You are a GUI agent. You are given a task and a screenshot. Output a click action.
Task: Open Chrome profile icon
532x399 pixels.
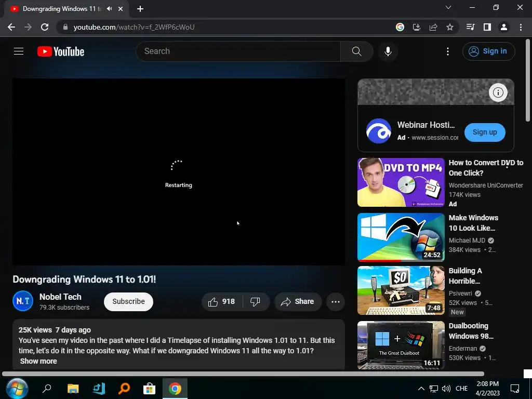click(x=504, y=27)
